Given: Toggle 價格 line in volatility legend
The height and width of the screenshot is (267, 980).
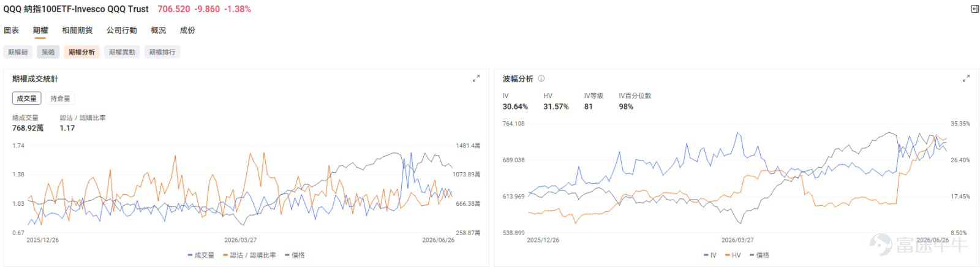Looking at the screenshot, I should [x=759, y=255].
